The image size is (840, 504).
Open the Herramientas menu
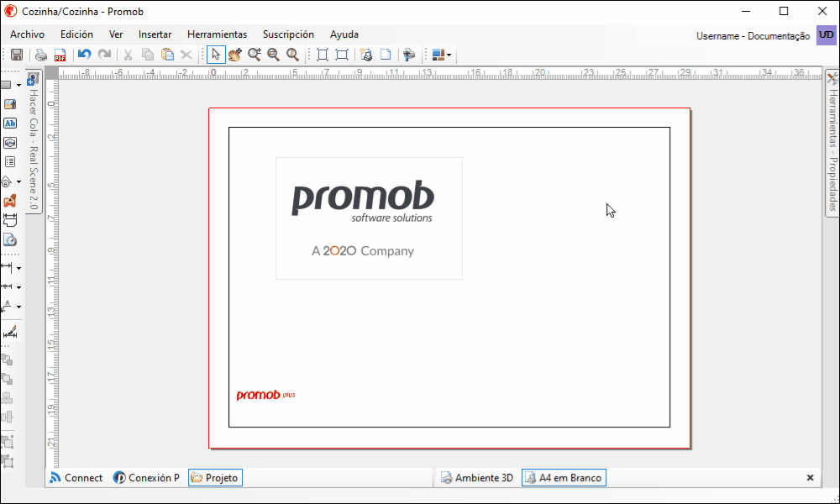point(217,34)
